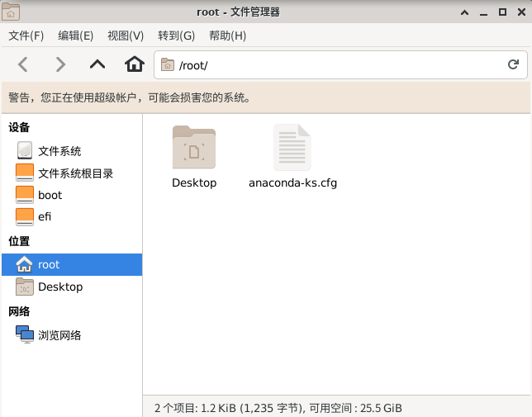Go back using the left arrow button
The height and width of the screenshot is (417, 532).
(x=23, y=64)
